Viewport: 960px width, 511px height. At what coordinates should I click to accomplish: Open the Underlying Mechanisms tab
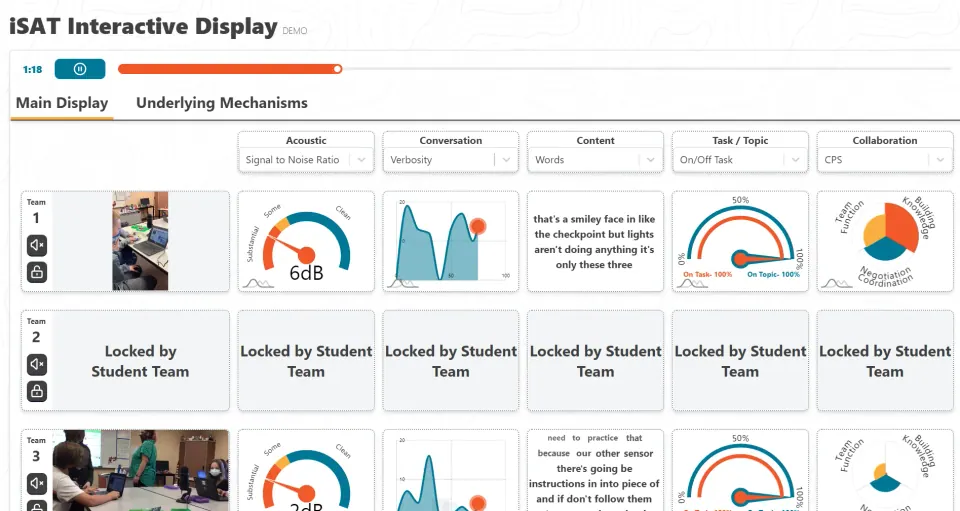click(222, 103)
